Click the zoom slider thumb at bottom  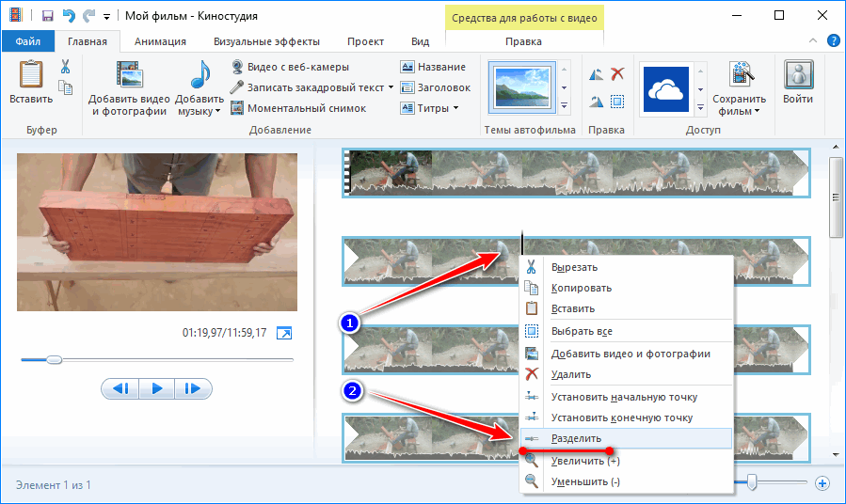[x=751, y=482]
